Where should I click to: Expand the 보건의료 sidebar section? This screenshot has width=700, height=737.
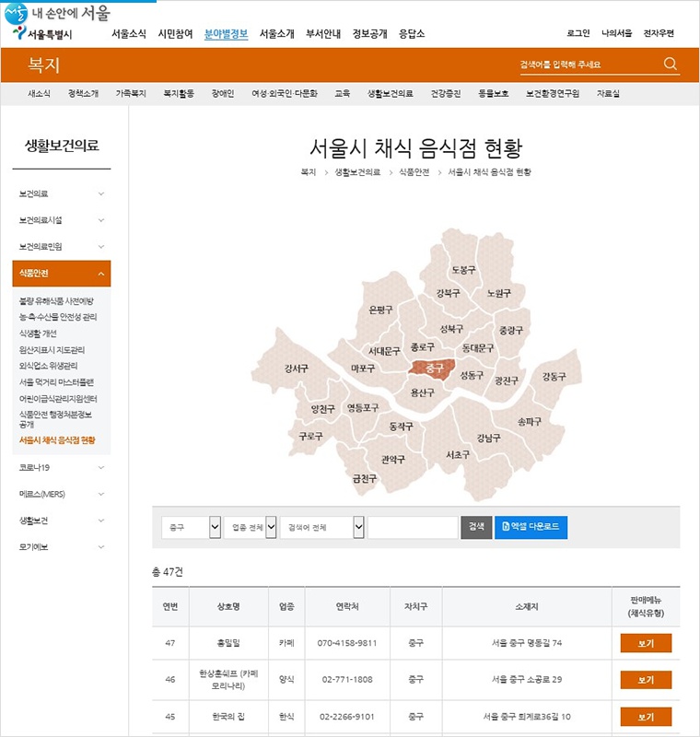(62, 193)
